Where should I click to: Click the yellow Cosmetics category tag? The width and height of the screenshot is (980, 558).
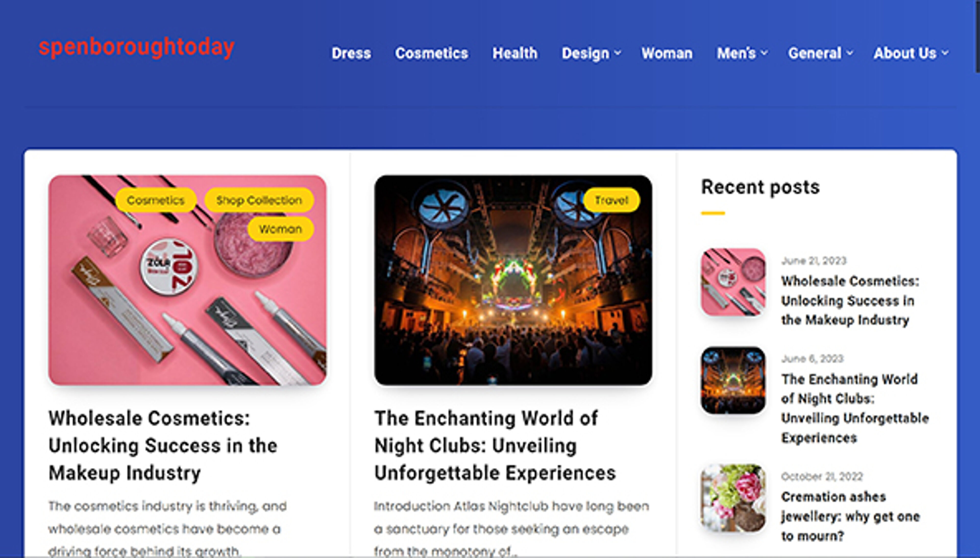(x=156, y=200)
